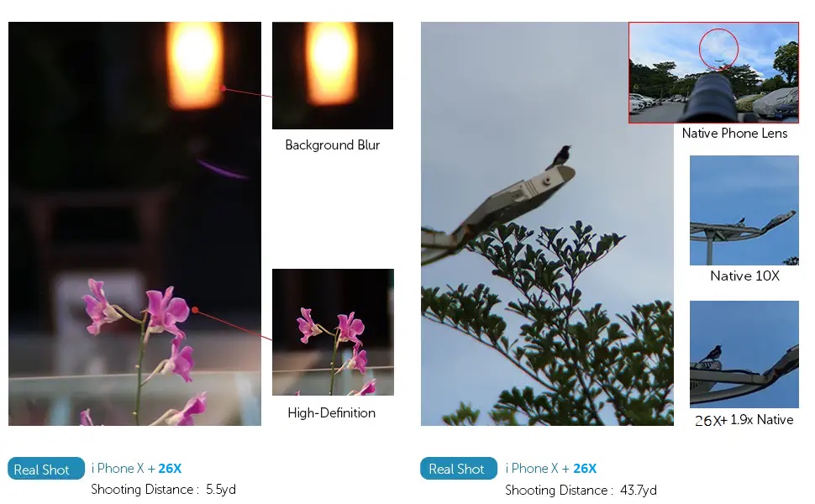
Task: Click the Shooting Distance 5.5yd text
Action: coord(163,490)
